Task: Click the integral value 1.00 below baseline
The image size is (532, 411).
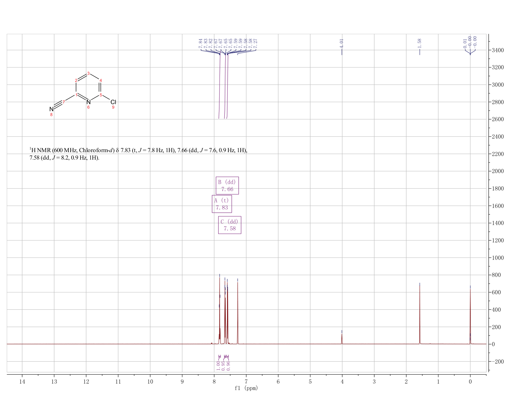Action: tap(218, 366)
